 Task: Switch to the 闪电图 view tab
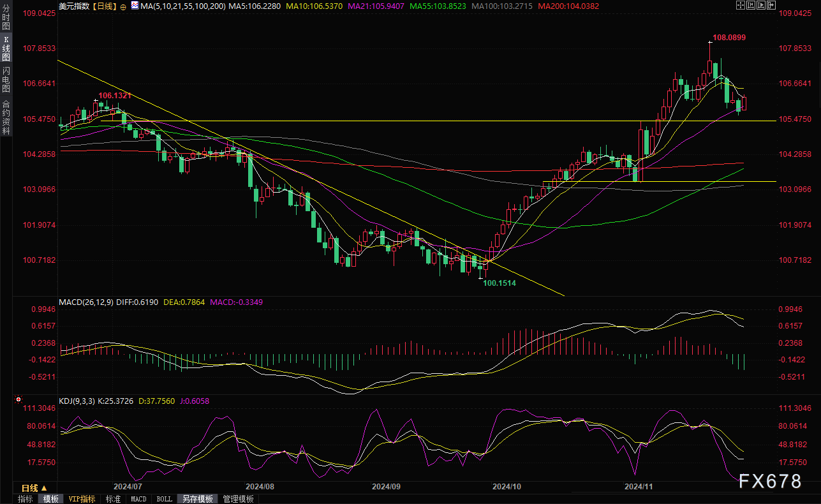point(6,79)
